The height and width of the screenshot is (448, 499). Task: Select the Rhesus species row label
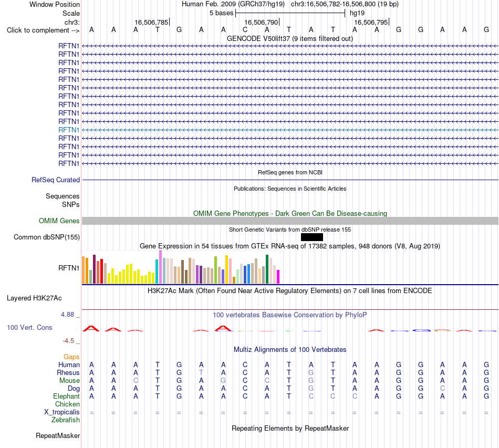coord(68,372)
